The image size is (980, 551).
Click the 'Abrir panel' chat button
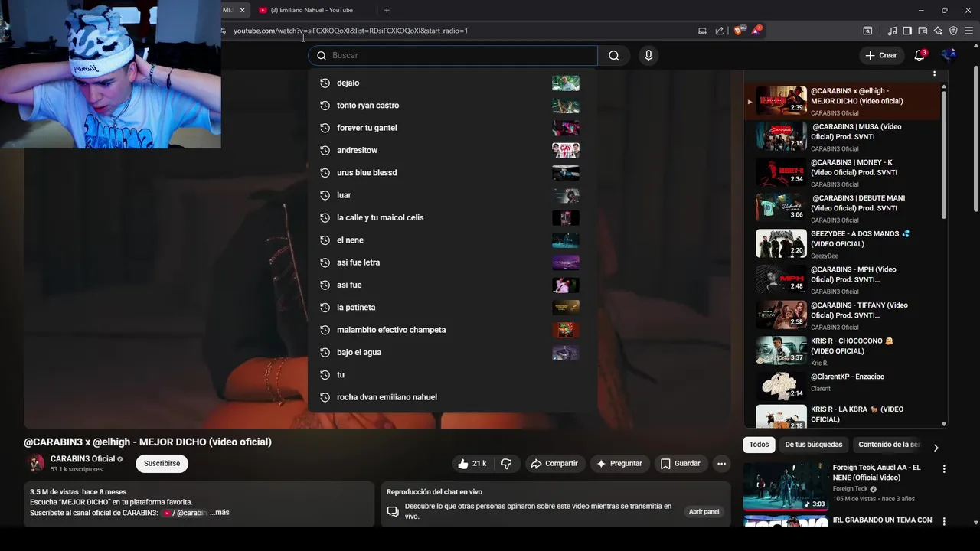pyautogui.click(x=704, y=511)
